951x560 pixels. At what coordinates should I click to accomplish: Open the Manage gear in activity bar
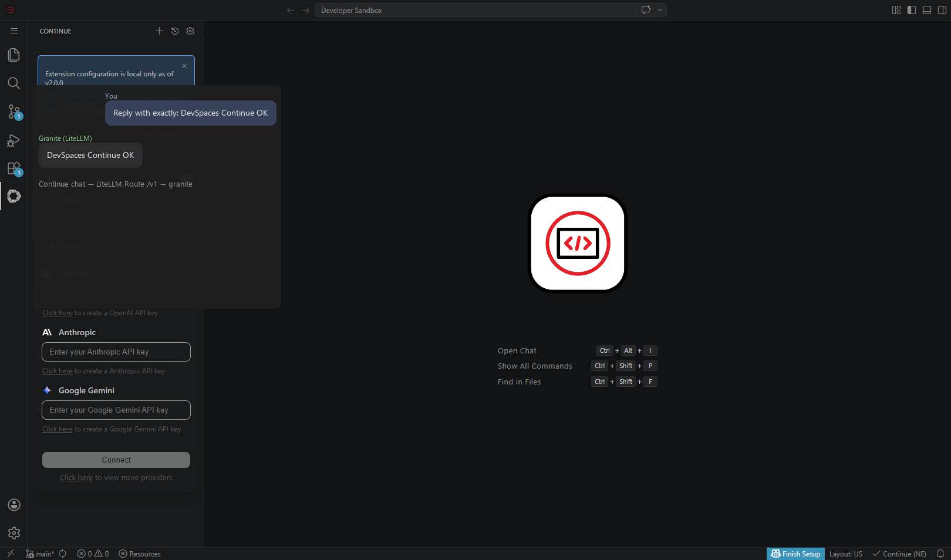coord(14,533)
